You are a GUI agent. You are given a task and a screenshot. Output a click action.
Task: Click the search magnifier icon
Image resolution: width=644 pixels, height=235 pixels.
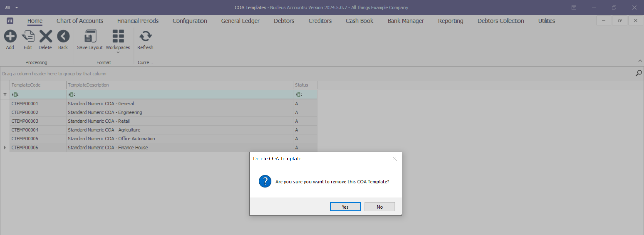[639, 73]
